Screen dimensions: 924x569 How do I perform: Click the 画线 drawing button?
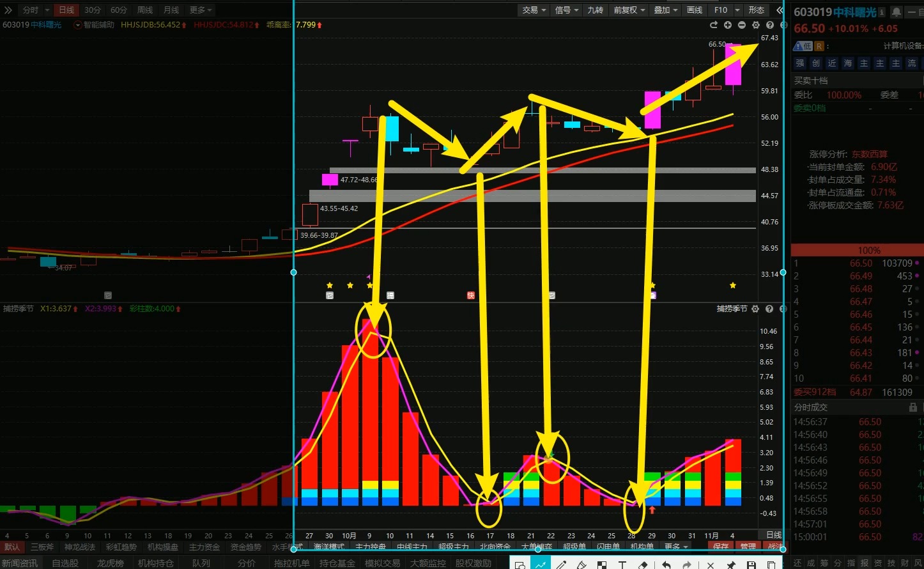pyautogui.click(x=695, y=10)
